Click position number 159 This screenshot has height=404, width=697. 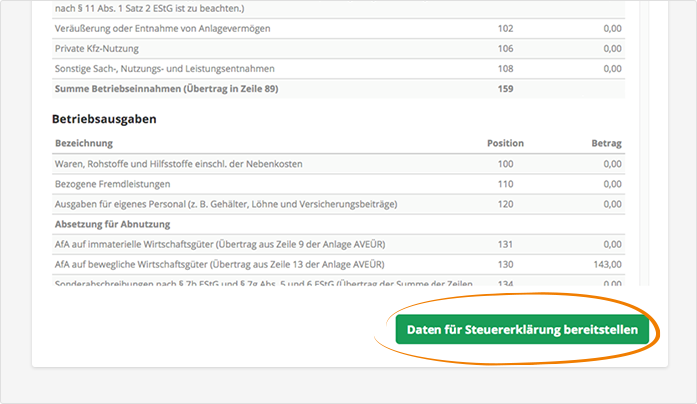505,88
